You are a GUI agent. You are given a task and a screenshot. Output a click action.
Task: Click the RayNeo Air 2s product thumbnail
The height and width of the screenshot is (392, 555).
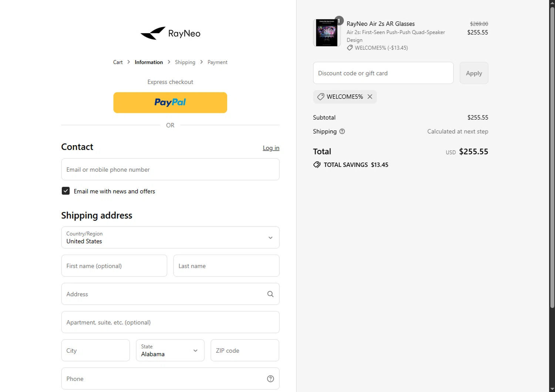tap(327, 33)
